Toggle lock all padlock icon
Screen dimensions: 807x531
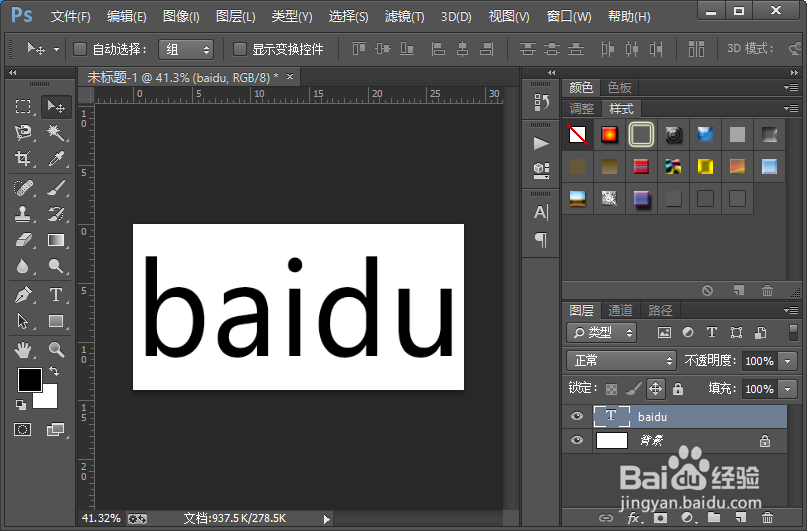coord(678,389)
